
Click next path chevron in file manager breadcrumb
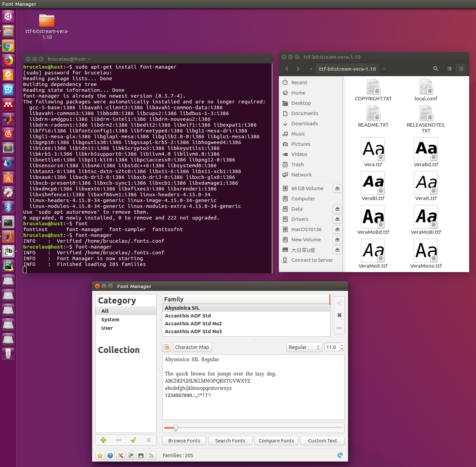coord(384,69)
